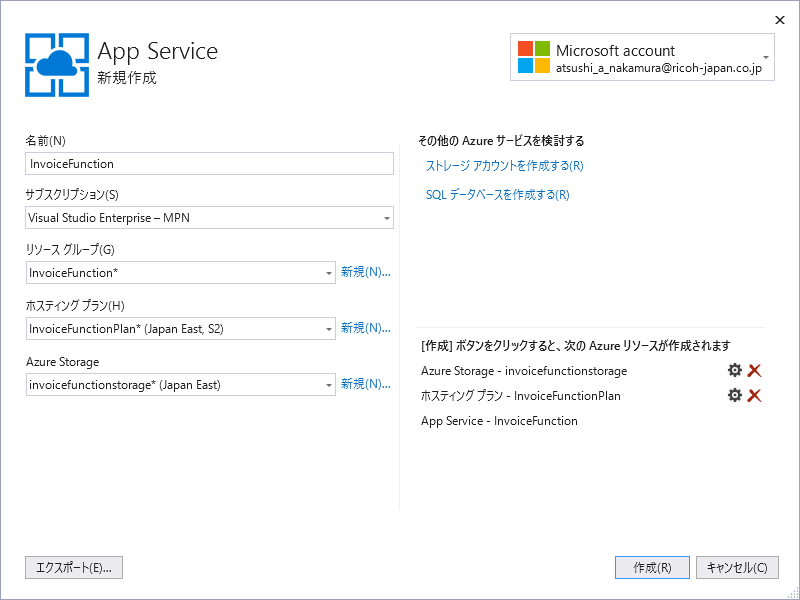800x600 pixels.
Task: Select the Azure Storage - invoicefunctionstorage text
Action: (524, 371)
